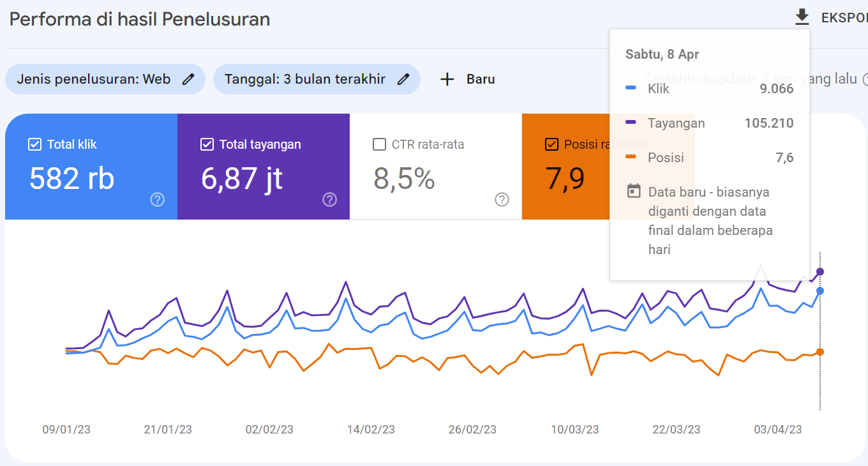Image resolution: width=868 pixels, height=466 pixels.
Task: Click the orange Posisi legend dash in tooltip
Action: click(631, 156)
